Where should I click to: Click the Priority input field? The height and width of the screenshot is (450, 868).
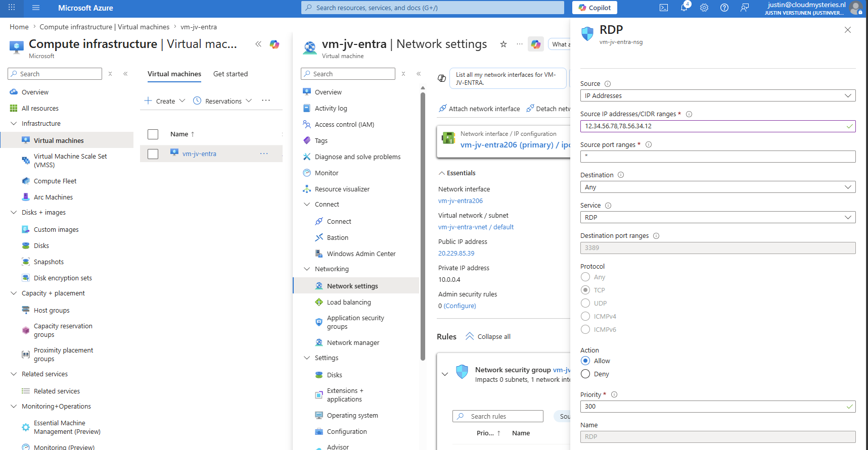718,407
